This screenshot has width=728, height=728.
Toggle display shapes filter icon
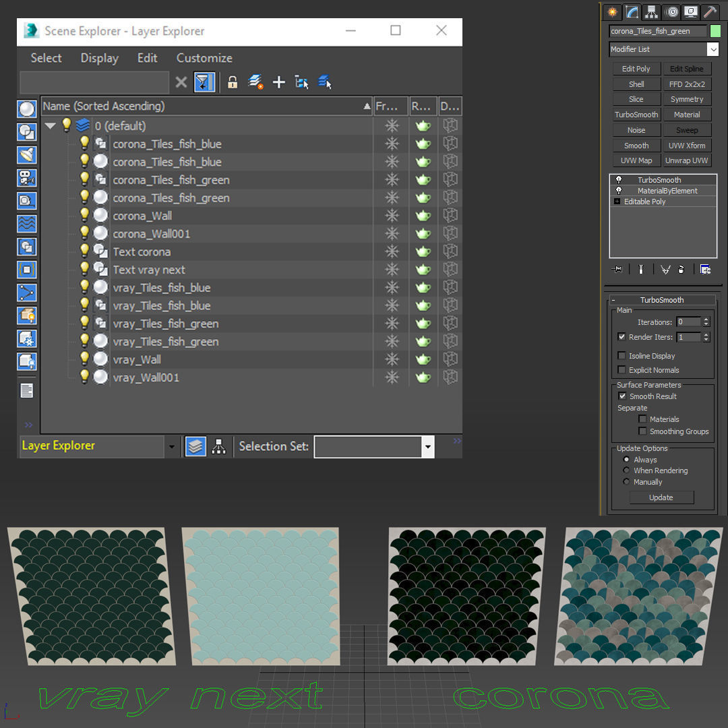27,132
